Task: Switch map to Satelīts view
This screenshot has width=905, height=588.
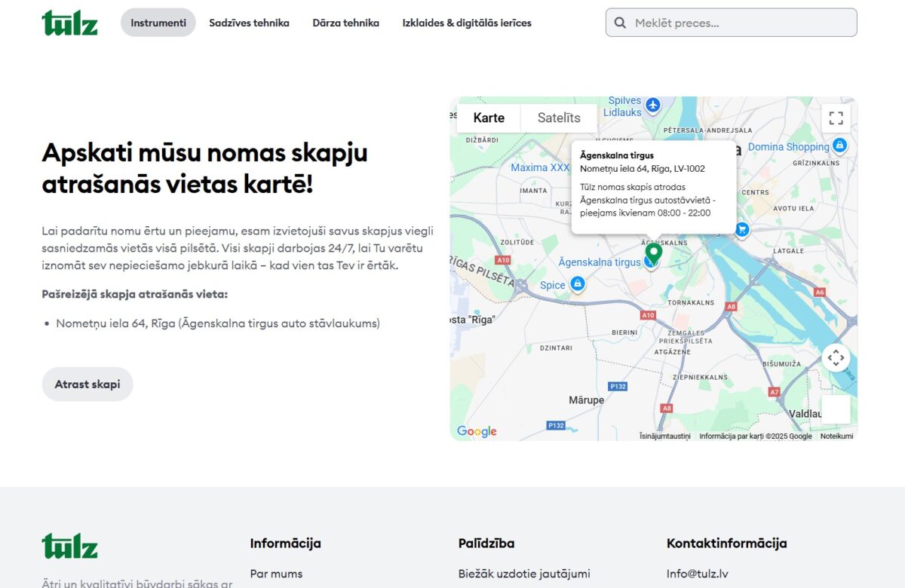Action: pos(558,118)
